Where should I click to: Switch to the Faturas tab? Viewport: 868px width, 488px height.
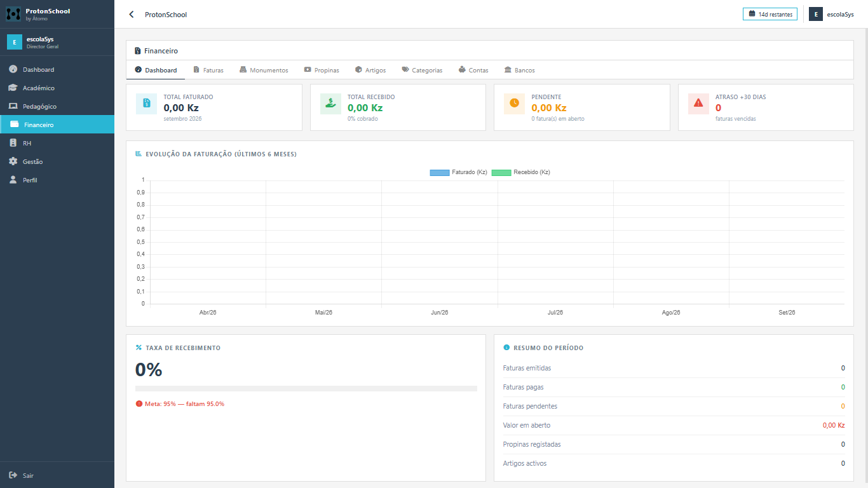click(208, 70)
